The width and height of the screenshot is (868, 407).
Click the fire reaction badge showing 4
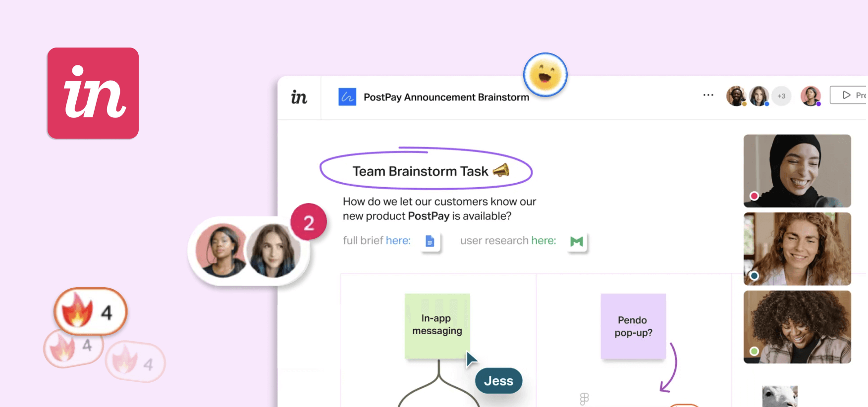pyautogui.click(x=91, y=311)
